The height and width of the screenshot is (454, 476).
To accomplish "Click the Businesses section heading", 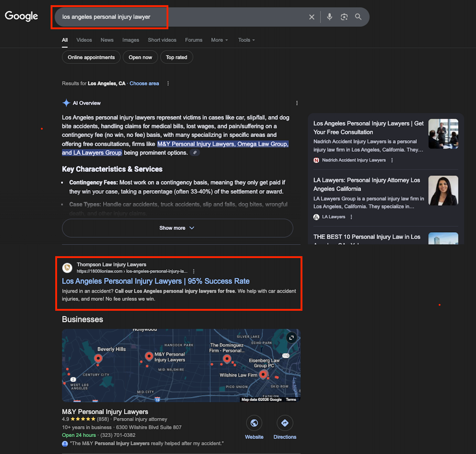I will (82, 319).
